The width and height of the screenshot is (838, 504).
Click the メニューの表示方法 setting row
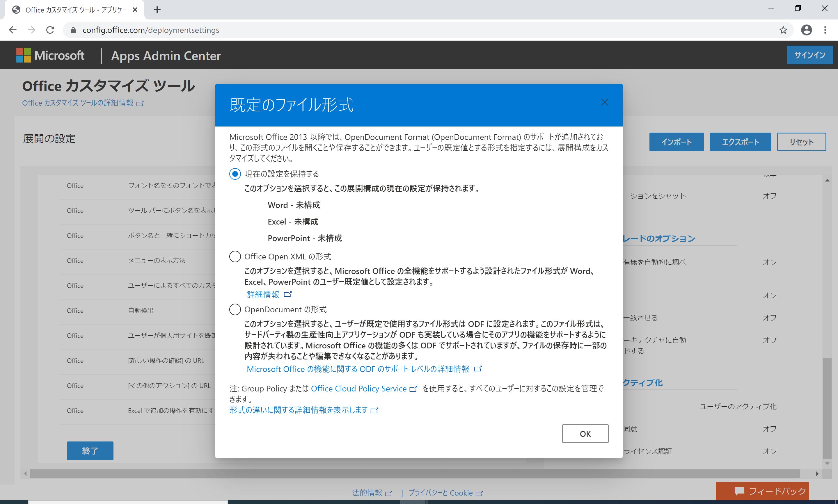click(x=138, y=261)
